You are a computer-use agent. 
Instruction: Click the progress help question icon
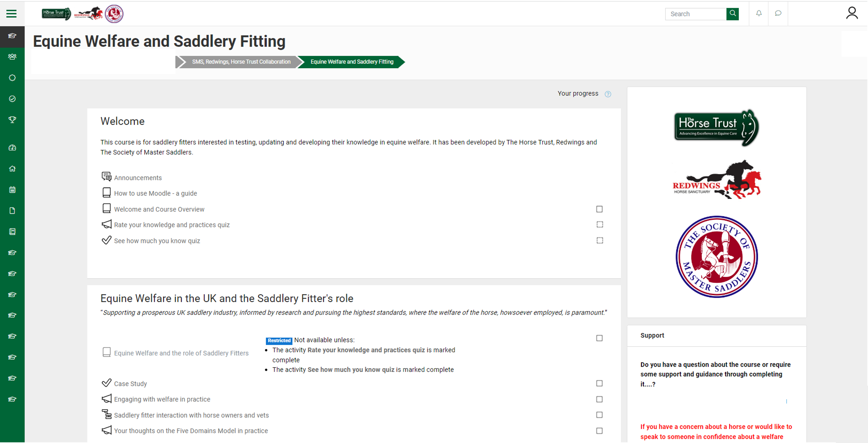607,94
